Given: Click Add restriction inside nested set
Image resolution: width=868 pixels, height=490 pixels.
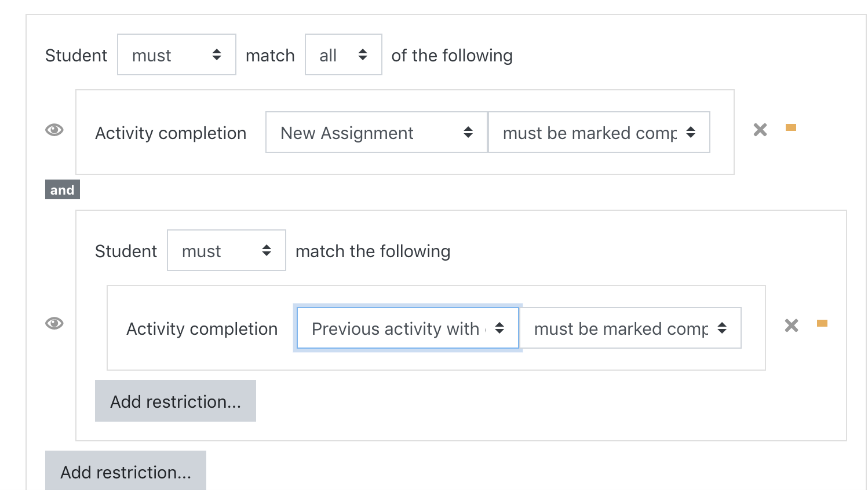Looking at the screenshot, I should [176, 401].
